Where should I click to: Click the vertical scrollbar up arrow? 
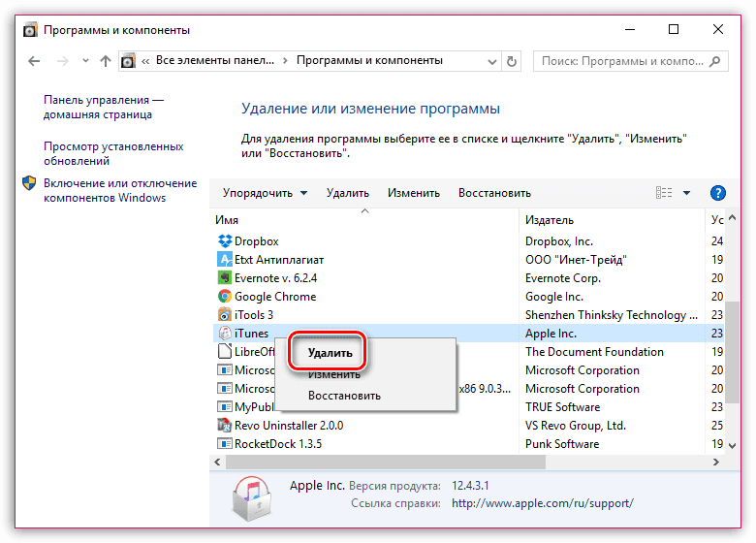pyautogui.click(x=733, y=218)
